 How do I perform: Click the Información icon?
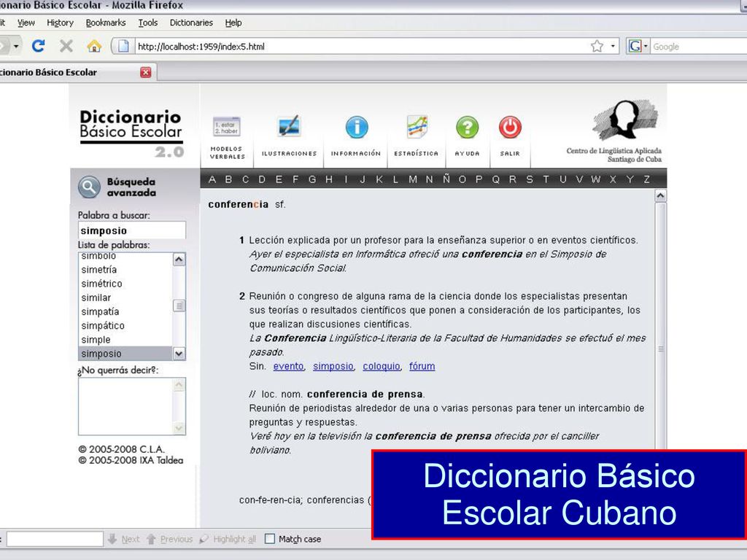356,127
